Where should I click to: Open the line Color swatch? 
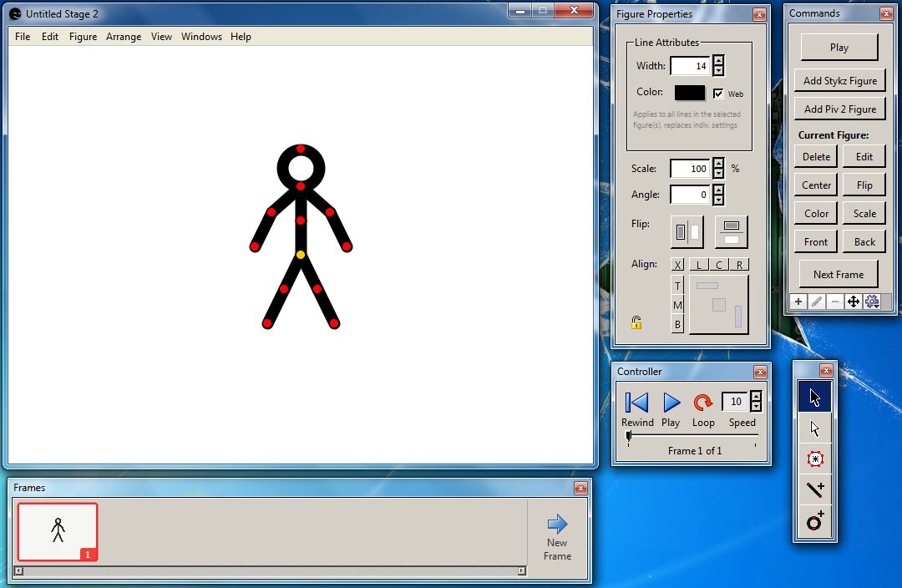(688, 93)
